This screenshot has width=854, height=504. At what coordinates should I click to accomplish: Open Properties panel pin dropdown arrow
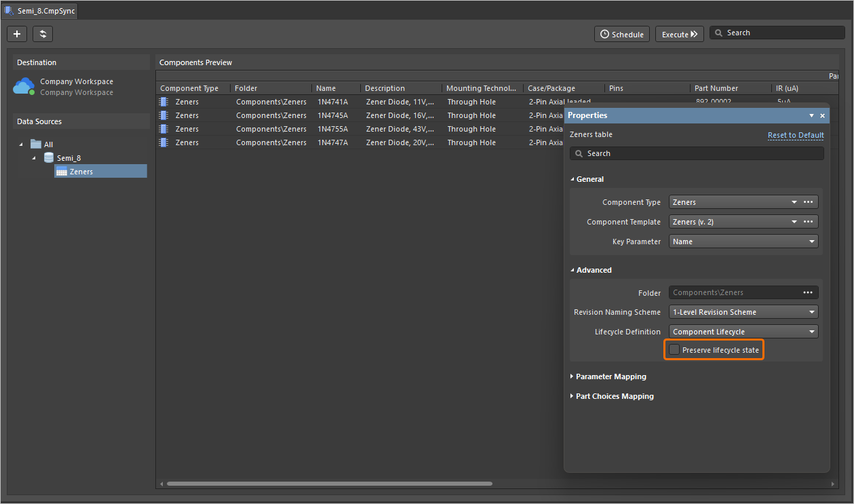(811, 116)
